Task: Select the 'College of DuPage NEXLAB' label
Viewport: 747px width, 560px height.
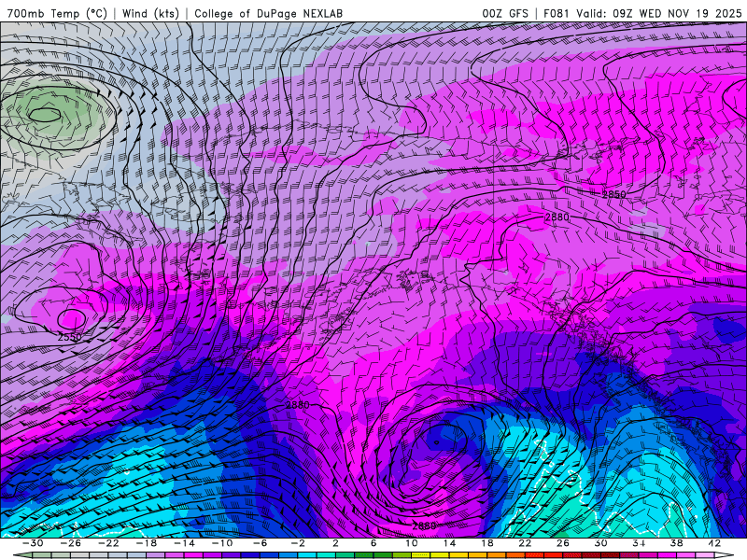Action: pos(268,13)
